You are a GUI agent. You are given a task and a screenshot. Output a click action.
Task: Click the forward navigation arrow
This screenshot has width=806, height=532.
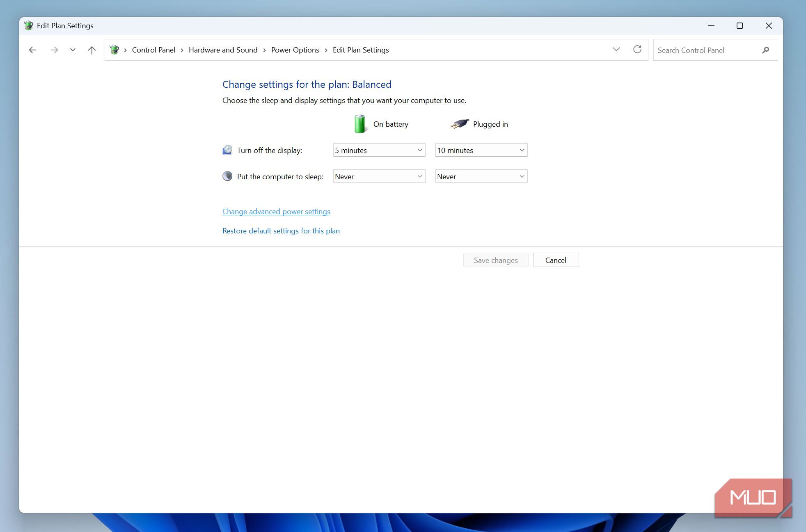(x=54, y=50)
